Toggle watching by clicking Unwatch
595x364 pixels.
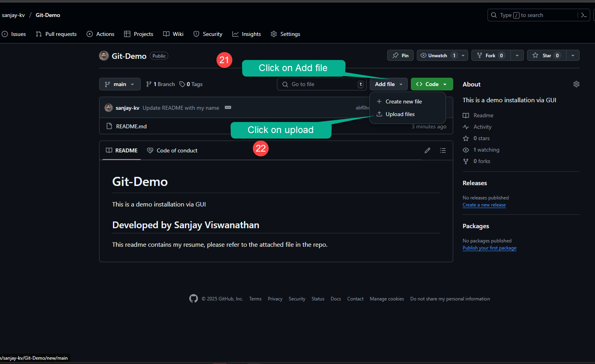(438, 55)
